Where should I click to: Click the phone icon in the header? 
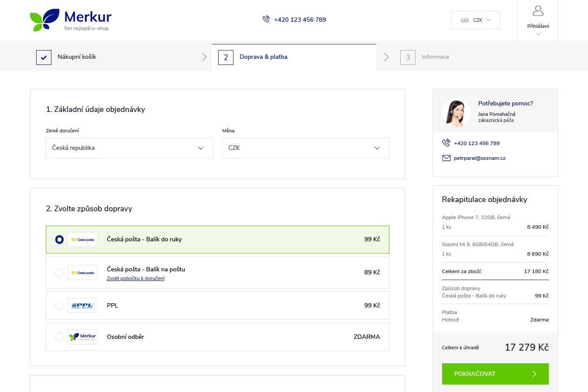266,19
